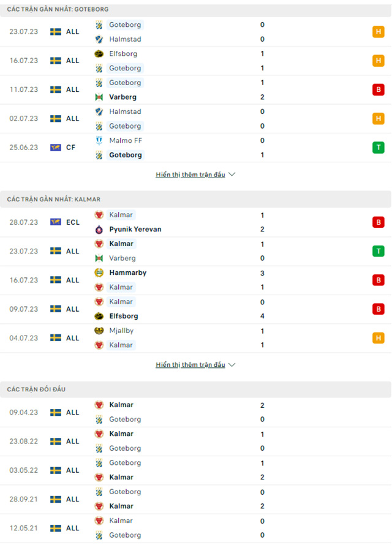Click the Hammarby club crest icon
392x545 pixels.
(x=99, y=273)
